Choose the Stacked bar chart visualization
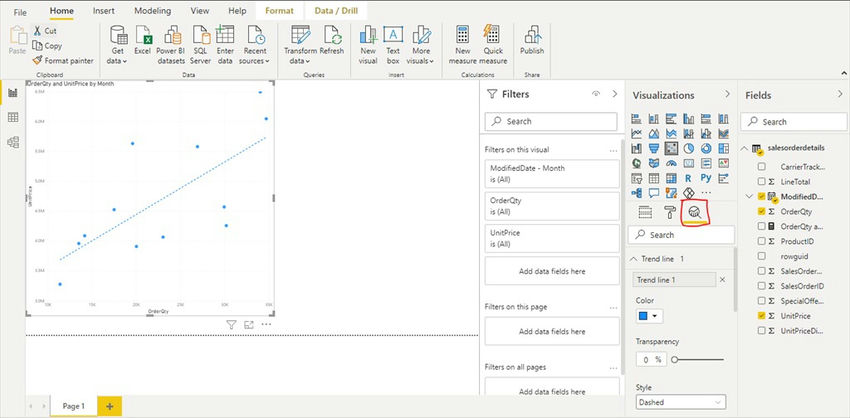 pos(636,118)
